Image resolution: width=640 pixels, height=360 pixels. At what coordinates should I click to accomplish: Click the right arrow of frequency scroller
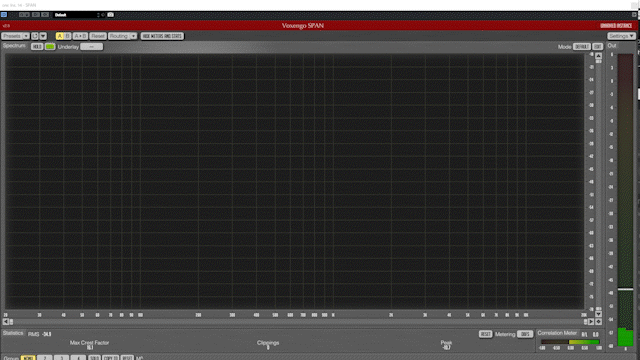[591, 322]
